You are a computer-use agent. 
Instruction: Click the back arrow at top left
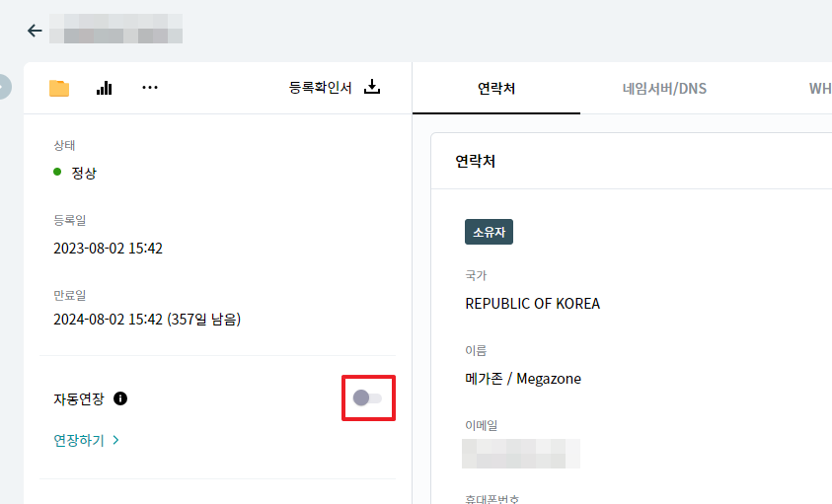tap(35, 31)
